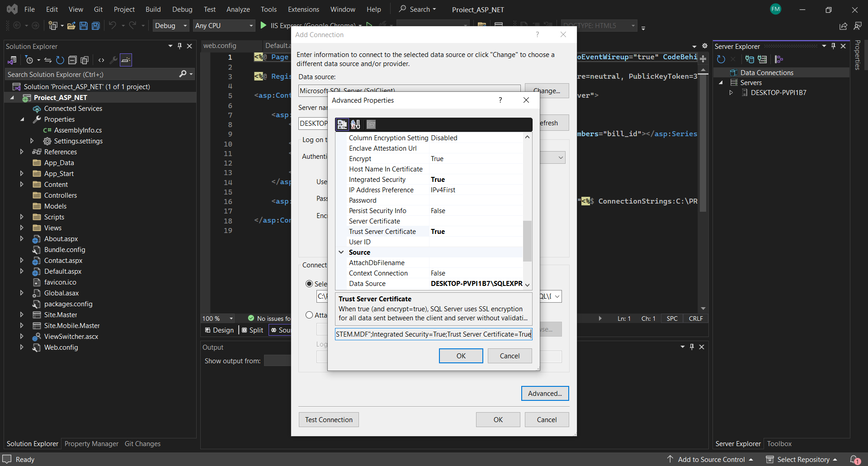Screen dimensions: 868x466
Task: Click View Code icon in Solution Explorer
Action: [x=101, y=60]
